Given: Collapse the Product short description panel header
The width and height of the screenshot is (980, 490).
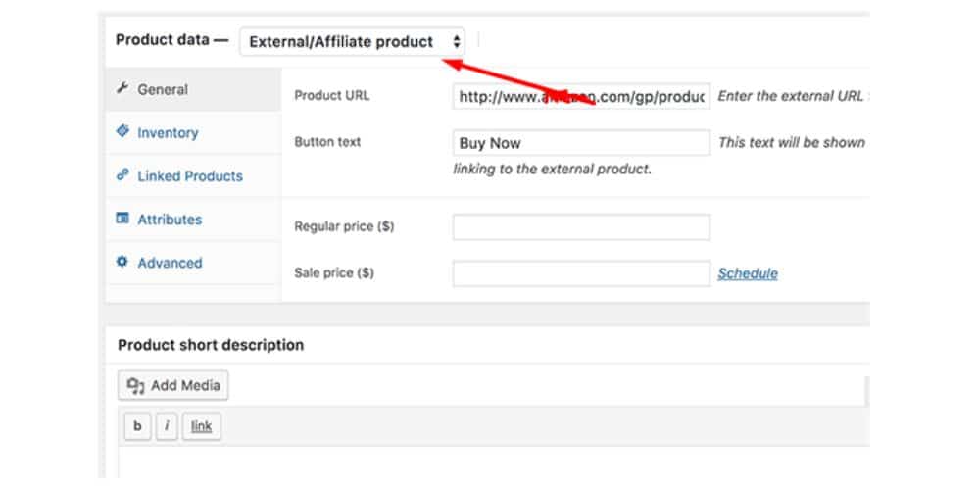Looking at the screenshot, I should tap(210, 345).
